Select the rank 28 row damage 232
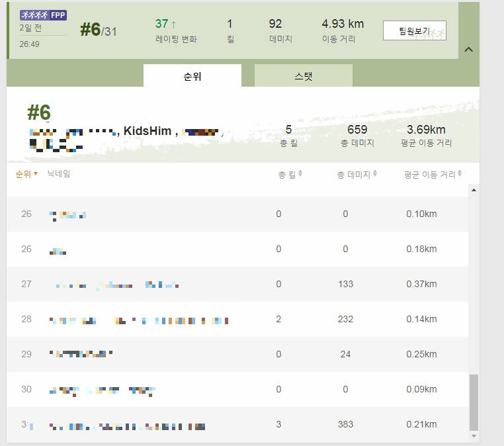 point(345,319)
